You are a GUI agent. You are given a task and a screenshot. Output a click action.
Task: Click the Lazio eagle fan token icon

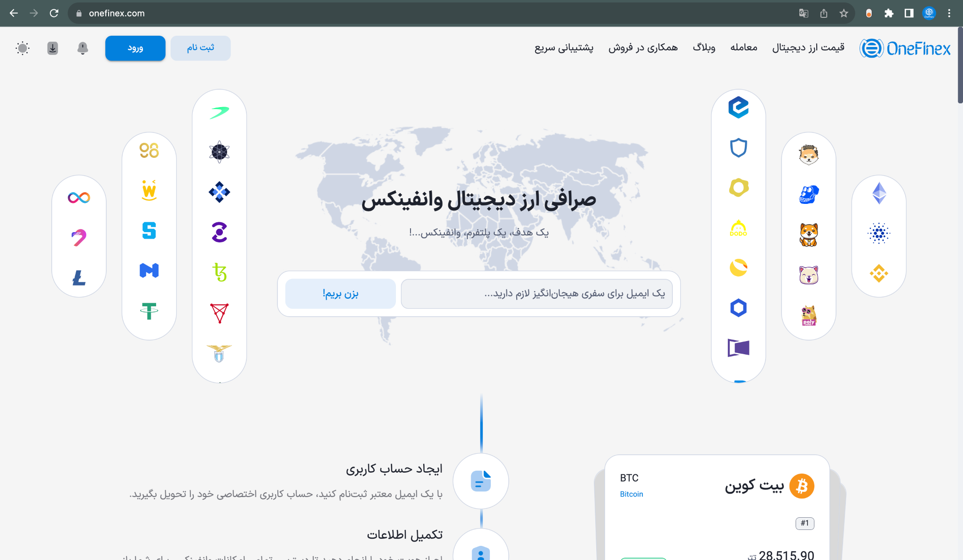pyautogui.click(x=220, y=353)
